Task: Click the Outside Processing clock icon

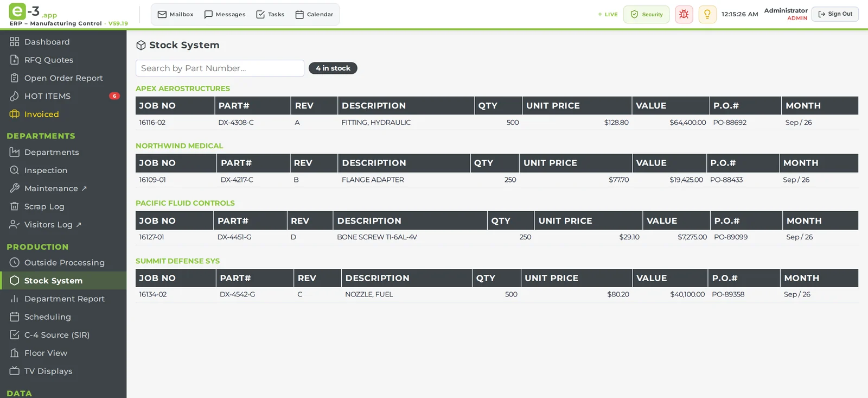Action: (15, 262)
